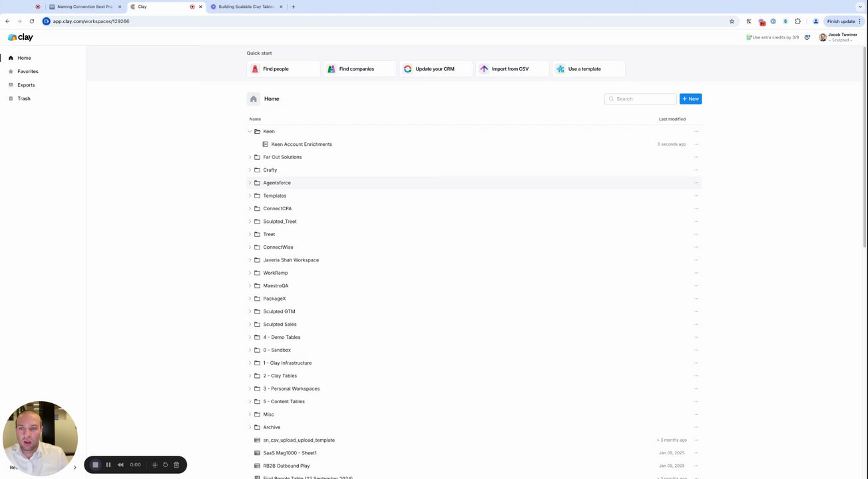Collapse the Keen folder
The image size is (868, 479).
[x=250, y=132]
